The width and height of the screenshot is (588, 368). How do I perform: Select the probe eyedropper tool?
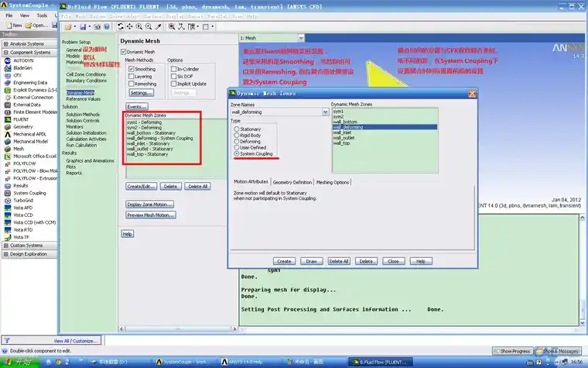(159, 26)
